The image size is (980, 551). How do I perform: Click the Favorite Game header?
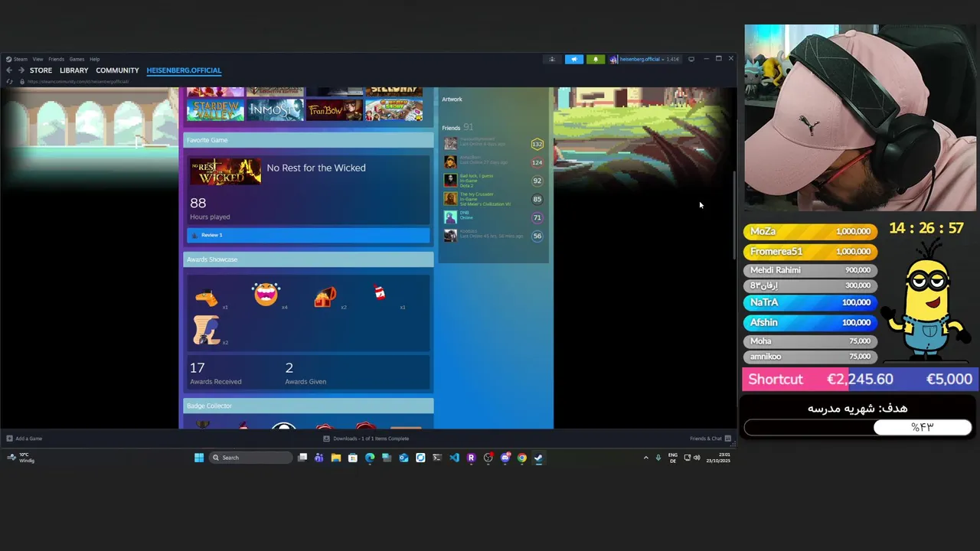(x=309, y=140)
